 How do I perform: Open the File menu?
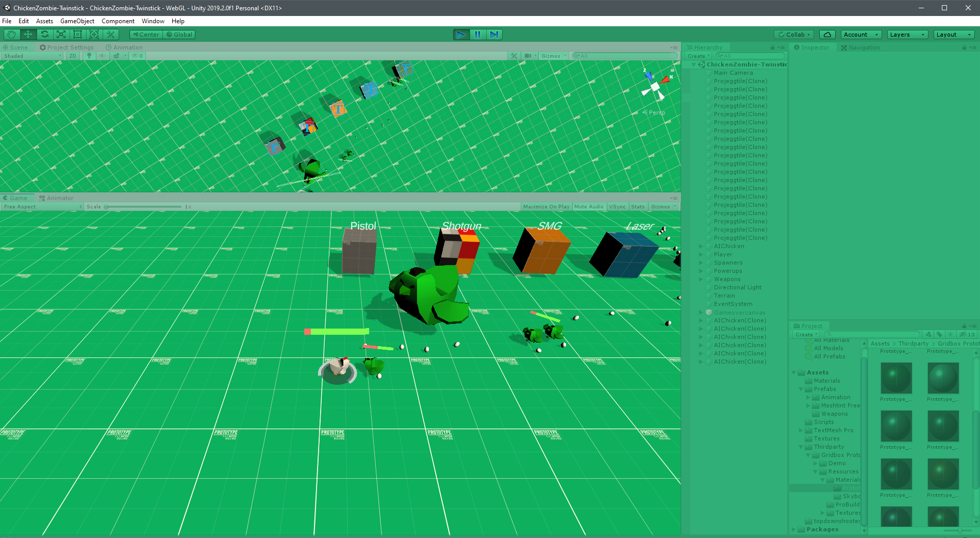tap(7, 21)
